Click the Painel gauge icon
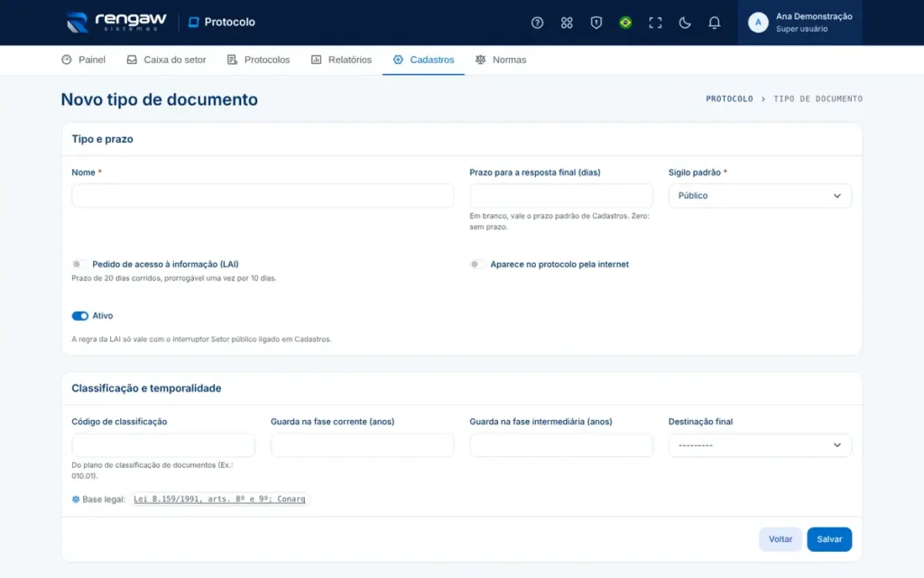 pos(67,60)
